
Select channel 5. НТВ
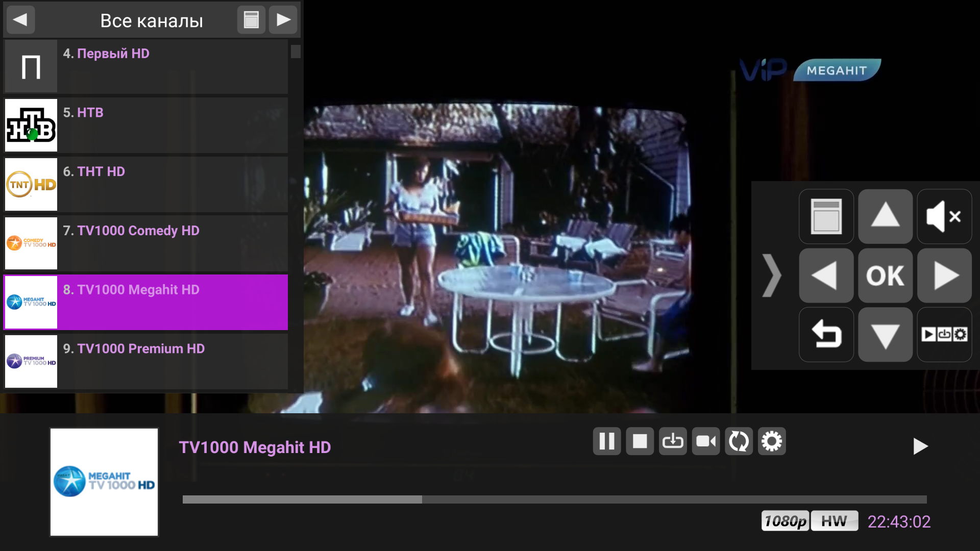click(x=146, y=125)
